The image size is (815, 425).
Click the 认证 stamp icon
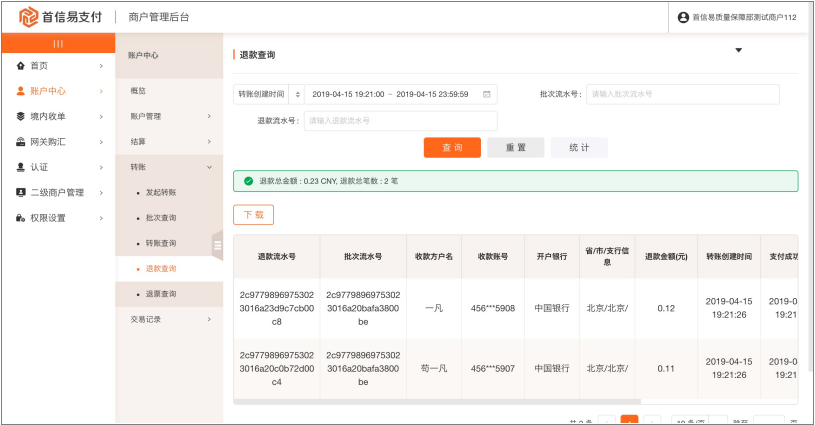[x=20, y=167]
